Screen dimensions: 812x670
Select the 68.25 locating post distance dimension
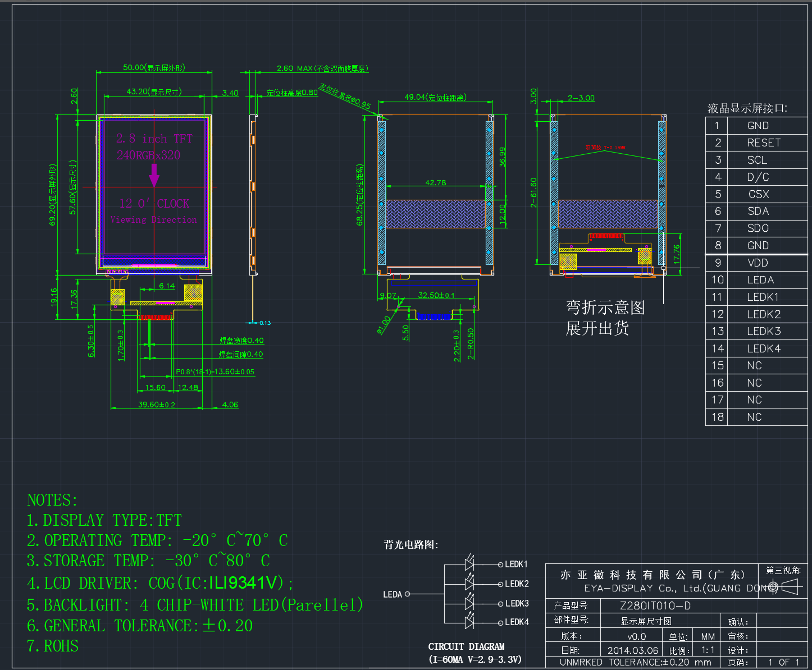[x=359, y=195]
